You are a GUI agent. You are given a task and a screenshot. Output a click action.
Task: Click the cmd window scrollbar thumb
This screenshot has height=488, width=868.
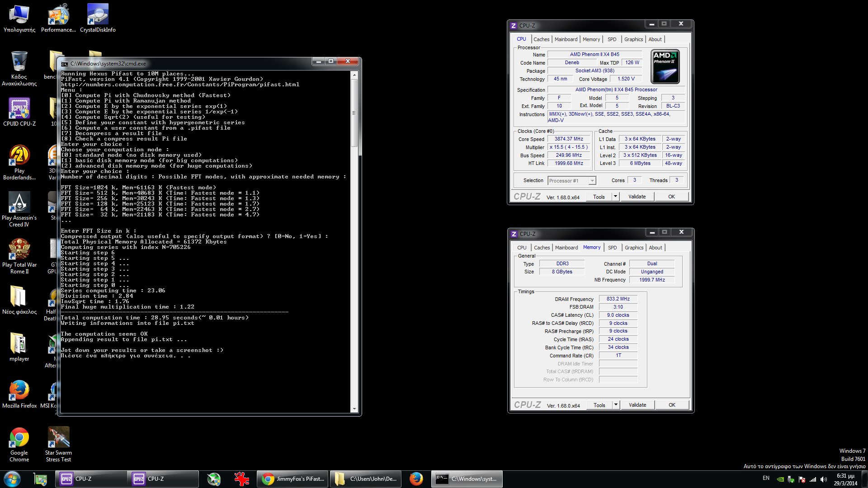pyautogui.click(x=354, y=113)
